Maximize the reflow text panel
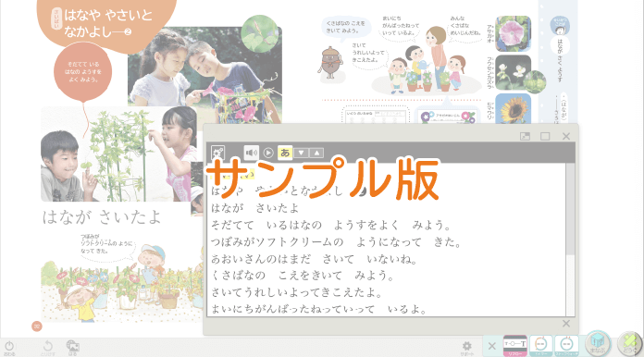This screenshot has height=357, width=644. coord(545,136)
